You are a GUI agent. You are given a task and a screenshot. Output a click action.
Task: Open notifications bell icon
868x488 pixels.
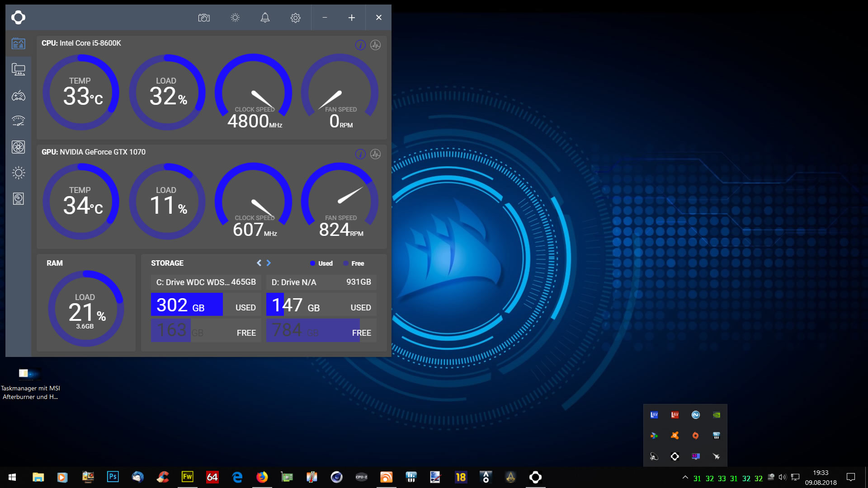tap(265, 18)
